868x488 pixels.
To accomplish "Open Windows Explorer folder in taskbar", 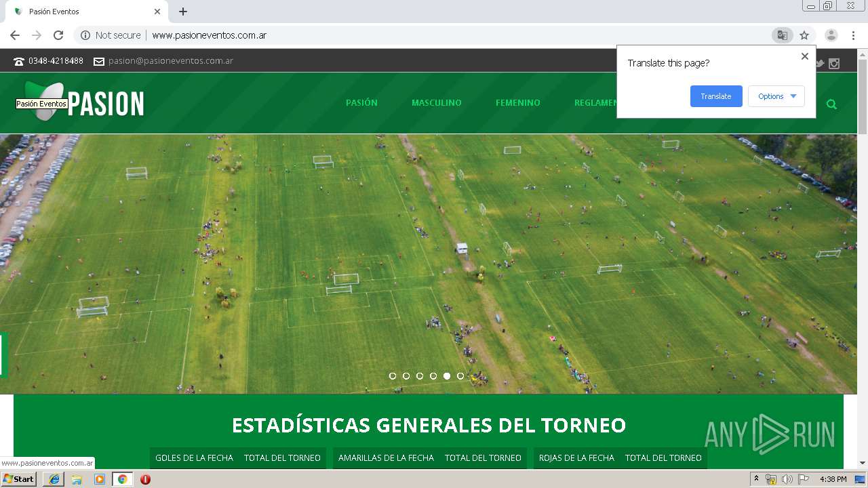I will coord(77,479).
